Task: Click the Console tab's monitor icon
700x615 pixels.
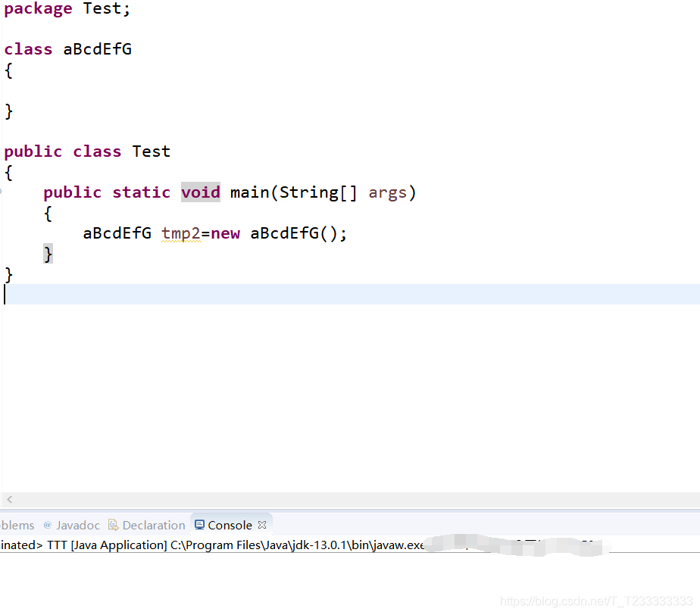Action: 199,524
